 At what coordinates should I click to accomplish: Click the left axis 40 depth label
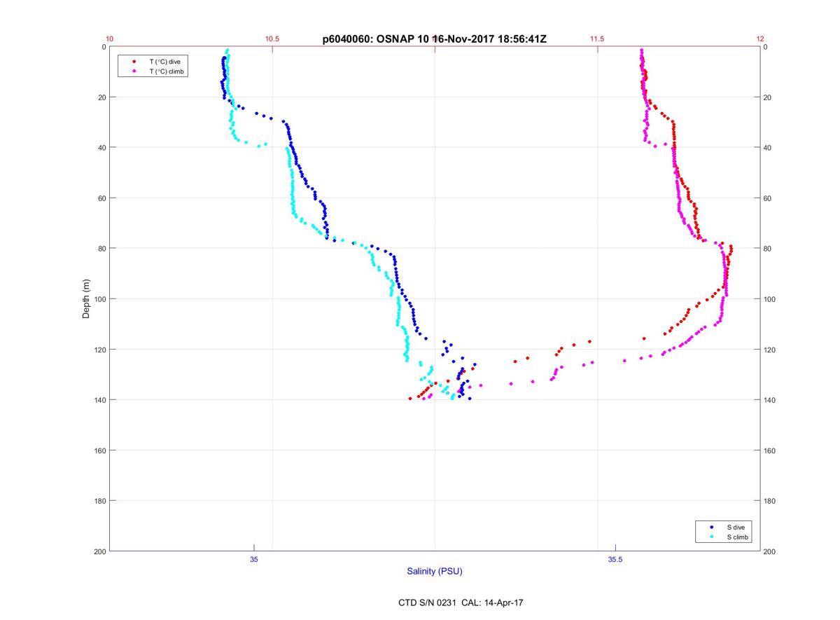click(x=101, y=148)
